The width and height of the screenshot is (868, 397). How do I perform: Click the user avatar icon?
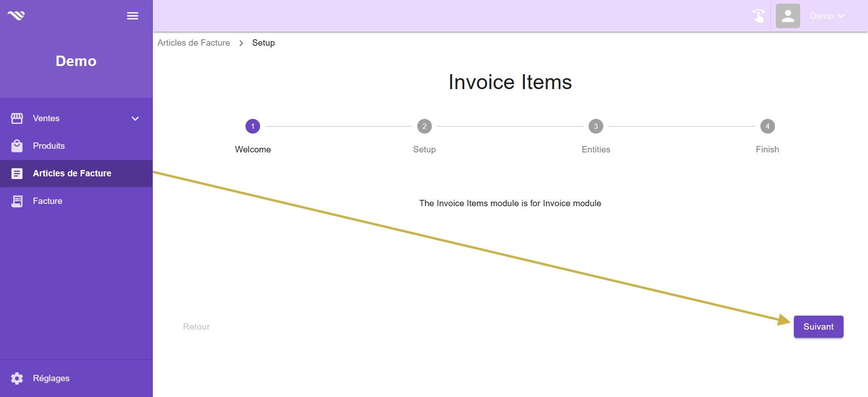point(788,16)
